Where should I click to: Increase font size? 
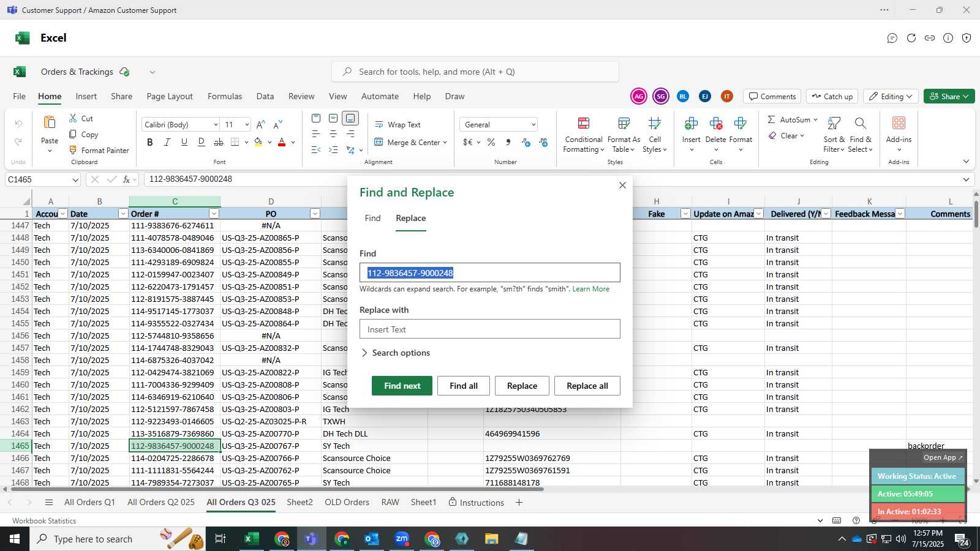261,124
